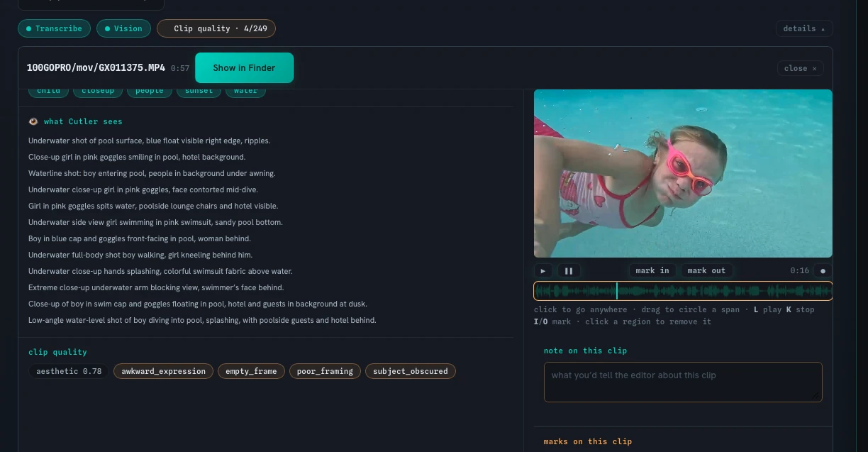Pause playback with the pause button

click(x=569, y=270)
